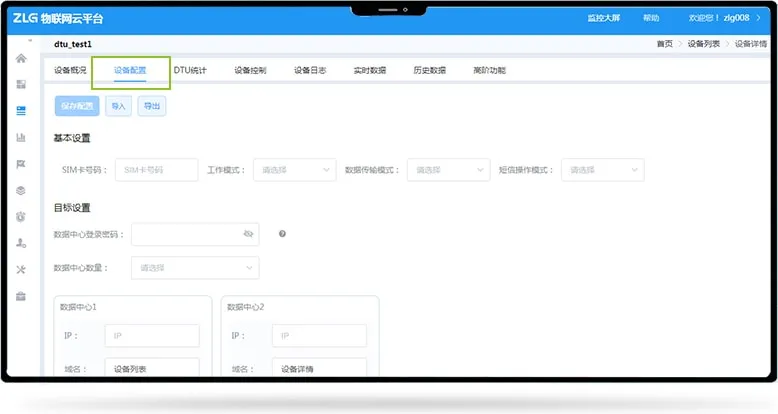This screenshot has width=778, height=414.
Task: Expand the 工作模式 dropdown
Action: pos(294,170)
